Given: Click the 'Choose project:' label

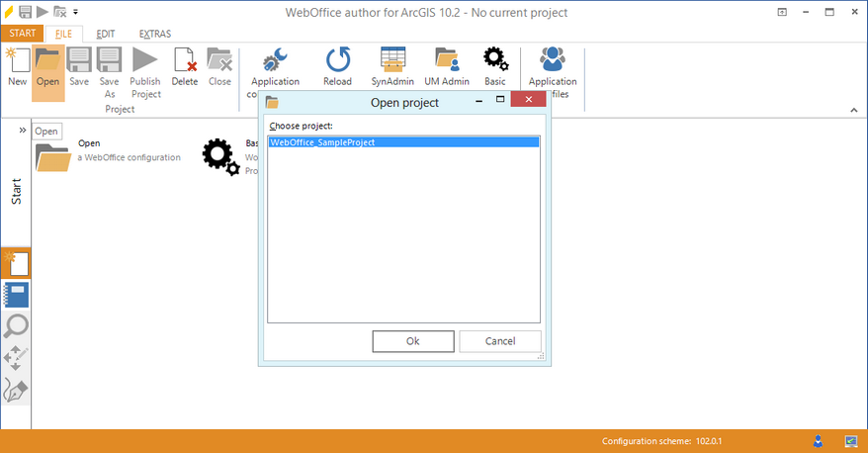Looking at the screenshot, I should (302, 126).
